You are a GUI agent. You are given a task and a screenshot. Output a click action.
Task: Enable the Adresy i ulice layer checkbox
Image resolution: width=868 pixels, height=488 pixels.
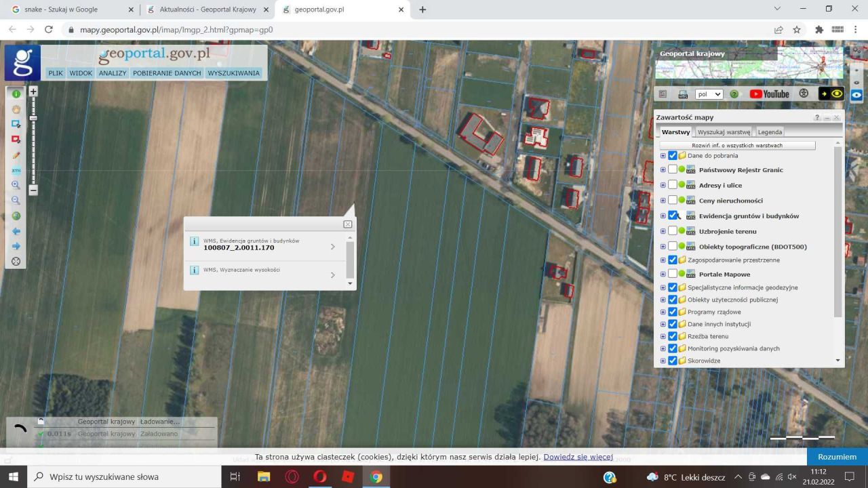pyautogui.click(x=673, y=185)
